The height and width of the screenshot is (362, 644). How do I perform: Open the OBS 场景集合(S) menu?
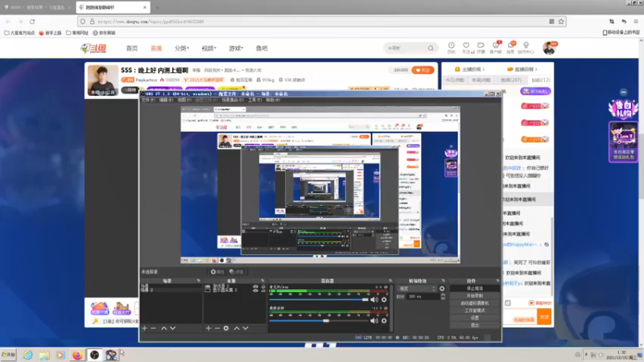click(x=233, y=100)
